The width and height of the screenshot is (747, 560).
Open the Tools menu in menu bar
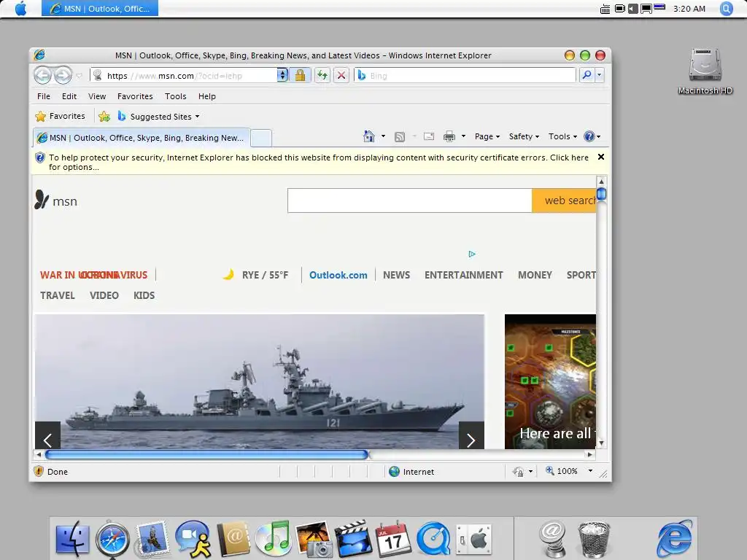click(175, 96)
